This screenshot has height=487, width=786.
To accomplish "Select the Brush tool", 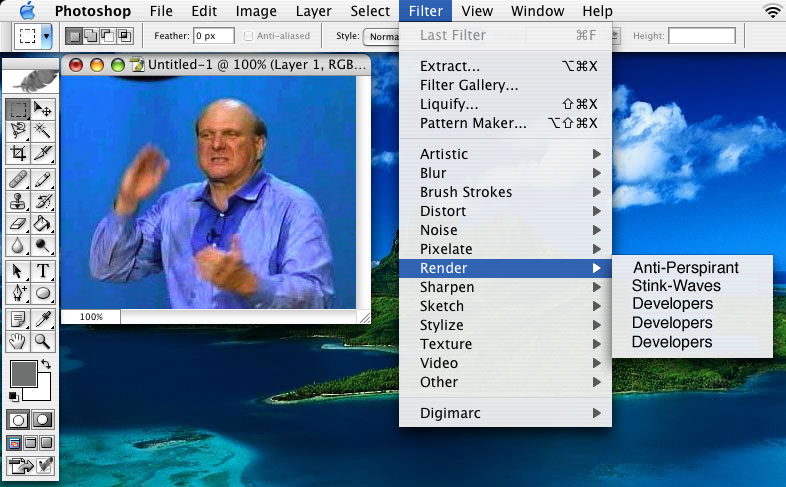I will pyautogui.click(x=43, y=179).
